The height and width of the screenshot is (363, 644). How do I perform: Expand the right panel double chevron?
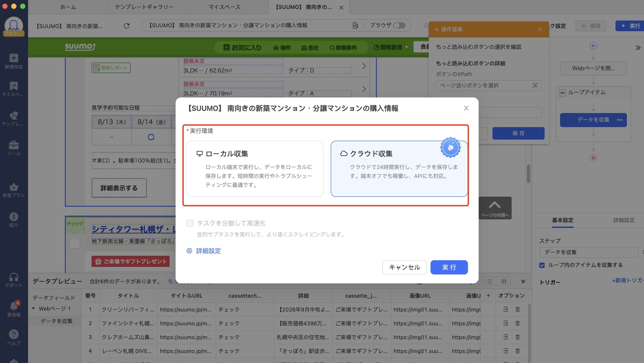638,47
